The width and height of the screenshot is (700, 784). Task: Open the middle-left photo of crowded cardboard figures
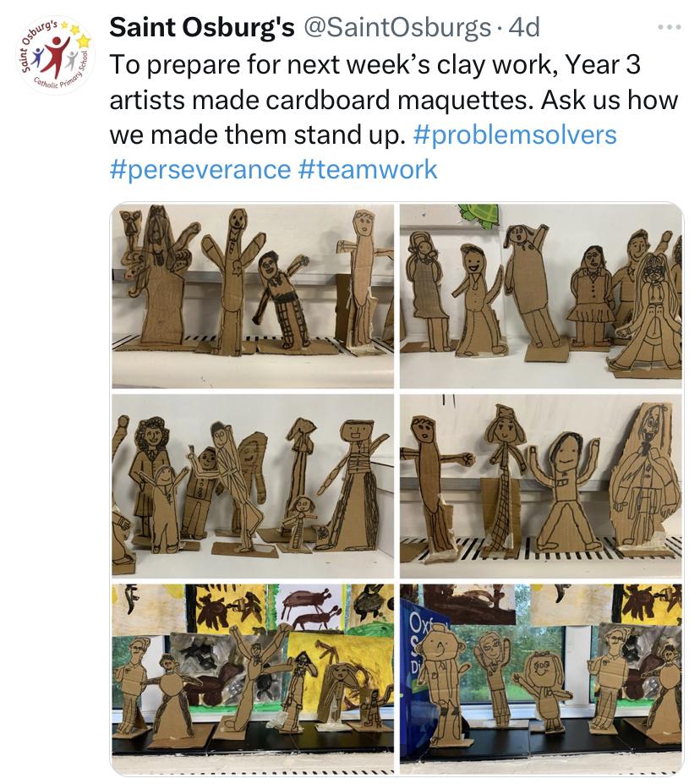(253, 486)
